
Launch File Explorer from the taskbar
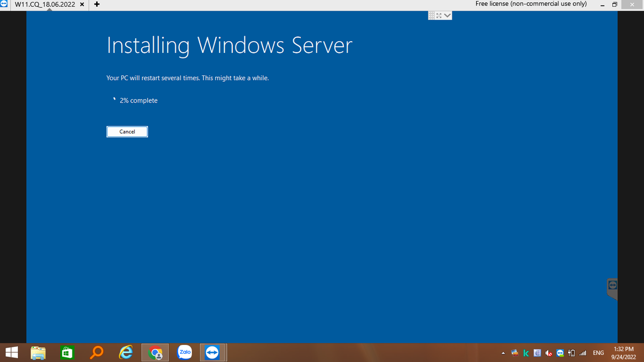point(39,352)
